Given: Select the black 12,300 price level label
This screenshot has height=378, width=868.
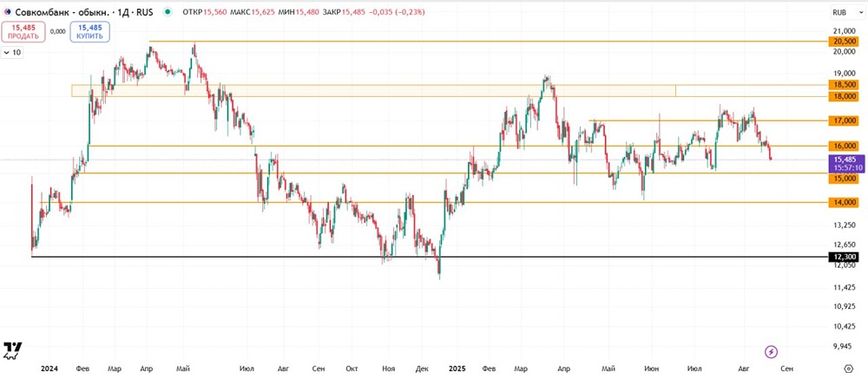Looking at the screenshot, I should click(843, 257).
